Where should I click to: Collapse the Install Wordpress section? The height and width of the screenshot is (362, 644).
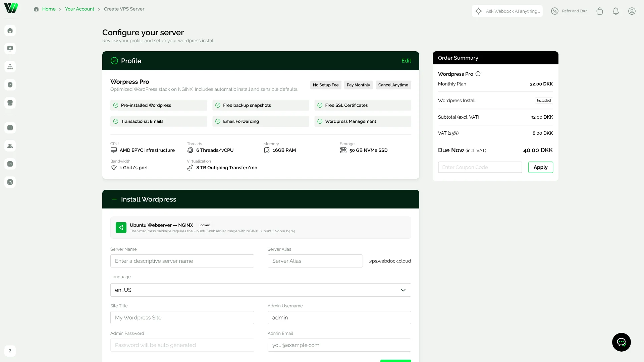click(x=114, y=199)
